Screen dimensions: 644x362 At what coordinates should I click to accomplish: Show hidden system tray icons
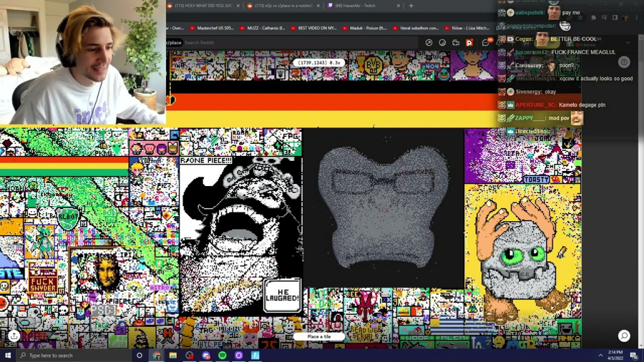pos(601,356)
